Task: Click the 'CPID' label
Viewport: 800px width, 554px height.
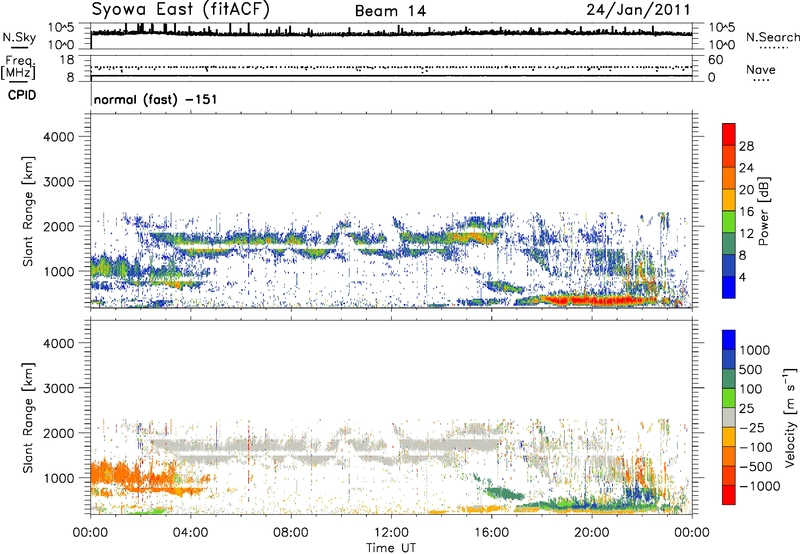Action: point(21,95)
